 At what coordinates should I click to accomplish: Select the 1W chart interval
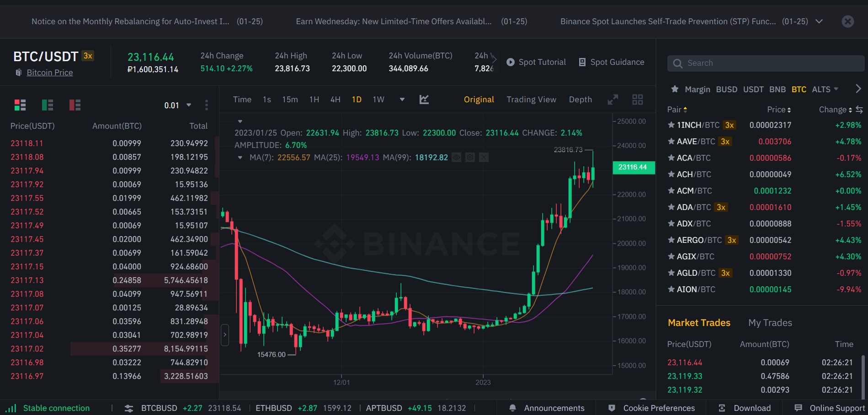point(378,100)
